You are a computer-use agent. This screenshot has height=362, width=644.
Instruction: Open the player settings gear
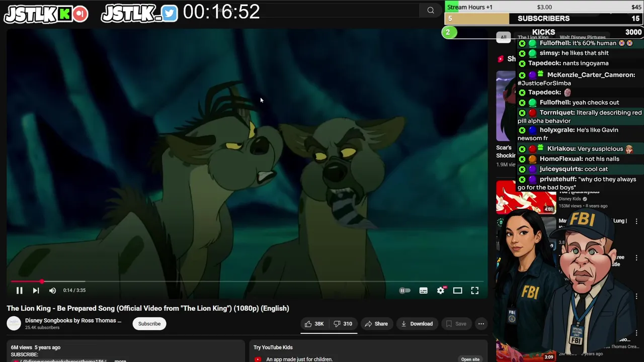(x=441, y=291)
